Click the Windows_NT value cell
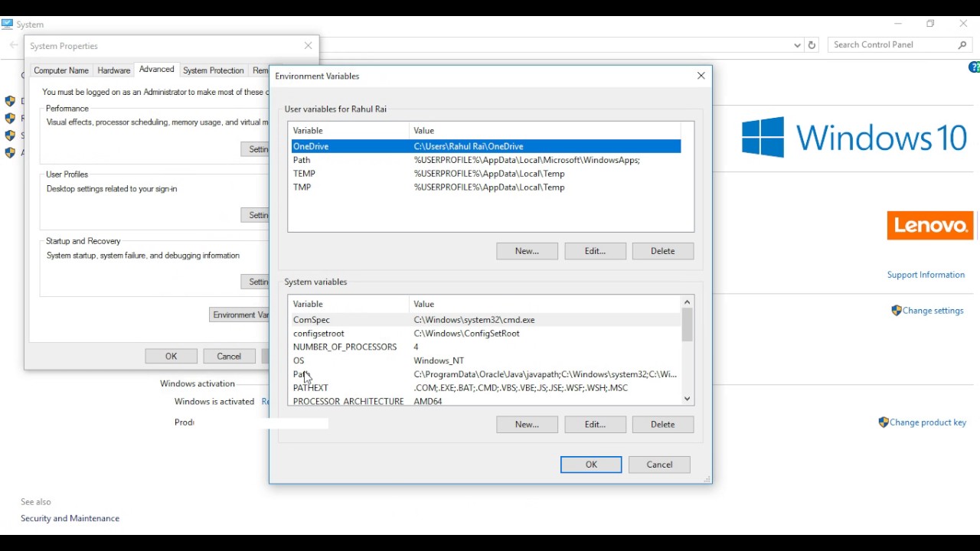The height and width of the screenshot is (551, 980). pos(439,360)
